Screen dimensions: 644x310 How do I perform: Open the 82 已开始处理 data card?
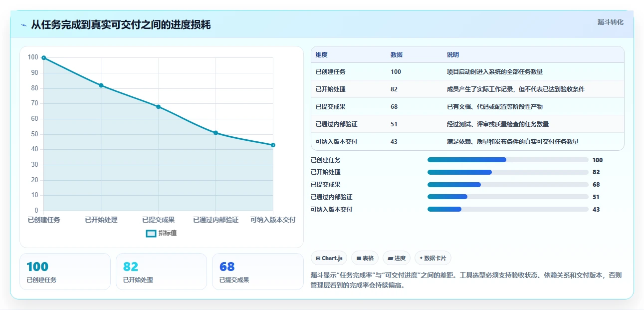(x=161, y=272)
